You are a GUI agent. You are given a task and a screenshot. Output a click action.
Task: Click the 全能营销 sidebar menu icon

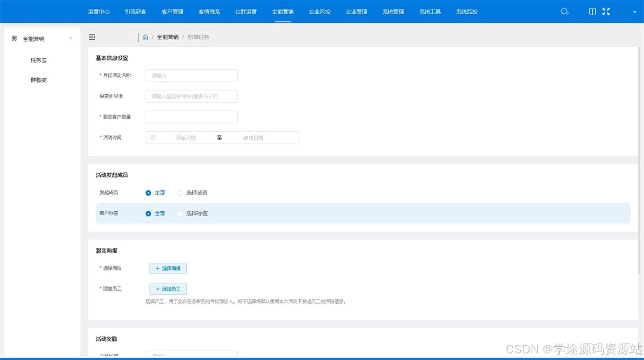14,38
